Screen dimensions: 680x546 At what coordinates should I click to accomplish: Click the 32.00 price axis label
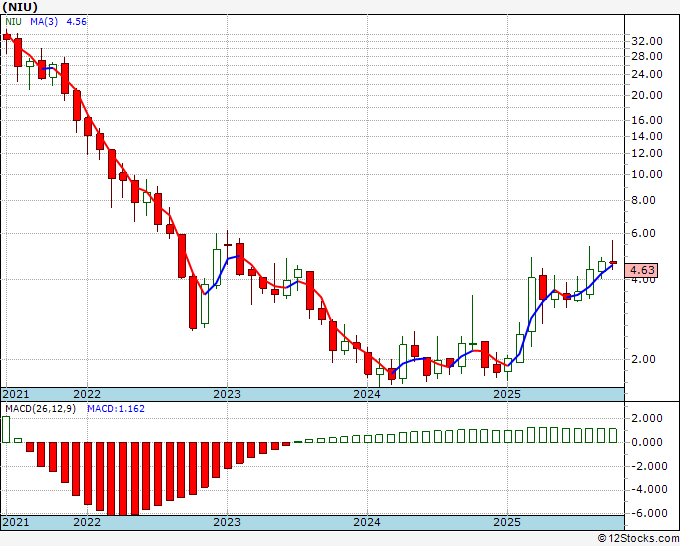pyautogui.click(x=647, y=41)
